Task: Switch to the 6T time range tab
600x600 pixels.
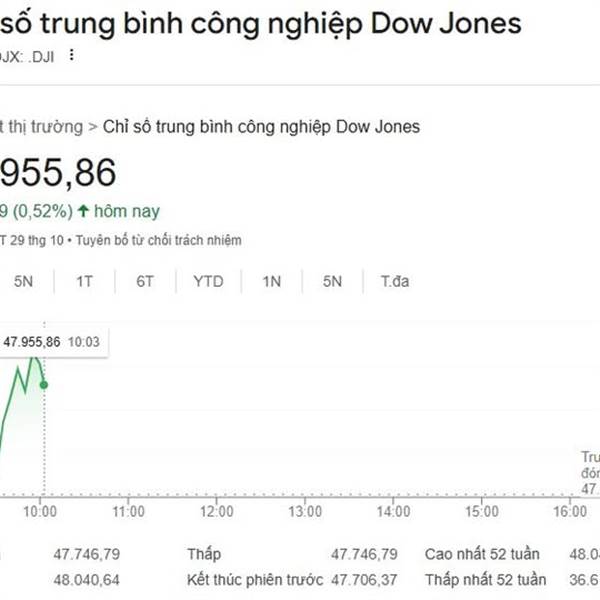Action: point(146,281)
